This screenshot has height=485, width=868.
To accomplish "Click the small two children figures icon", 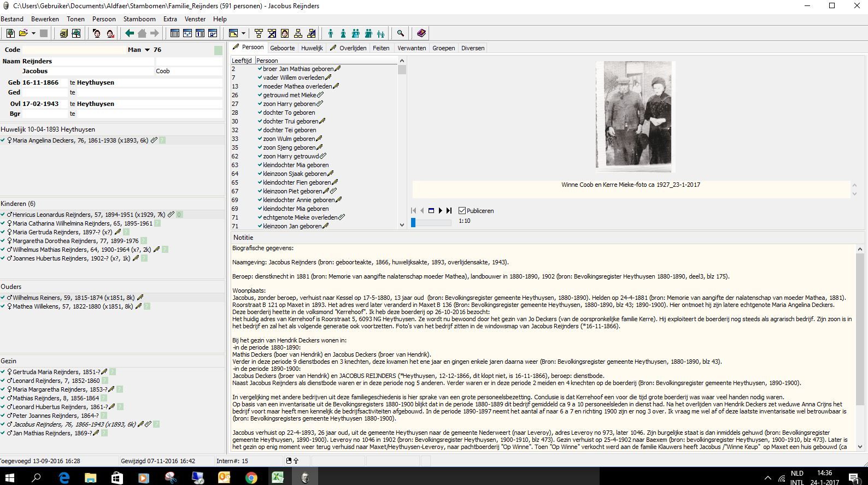I will click(x=381, y=34).
